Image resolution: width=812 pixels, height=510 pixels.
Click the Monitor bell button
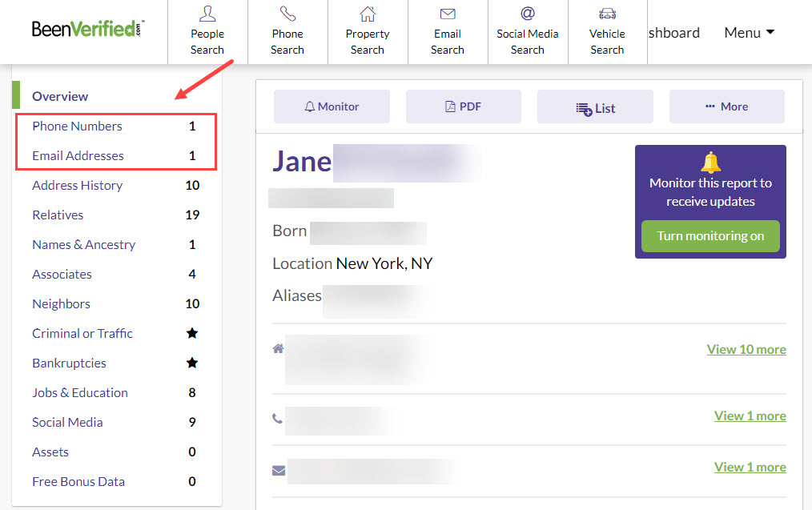(x=332, y=106)
